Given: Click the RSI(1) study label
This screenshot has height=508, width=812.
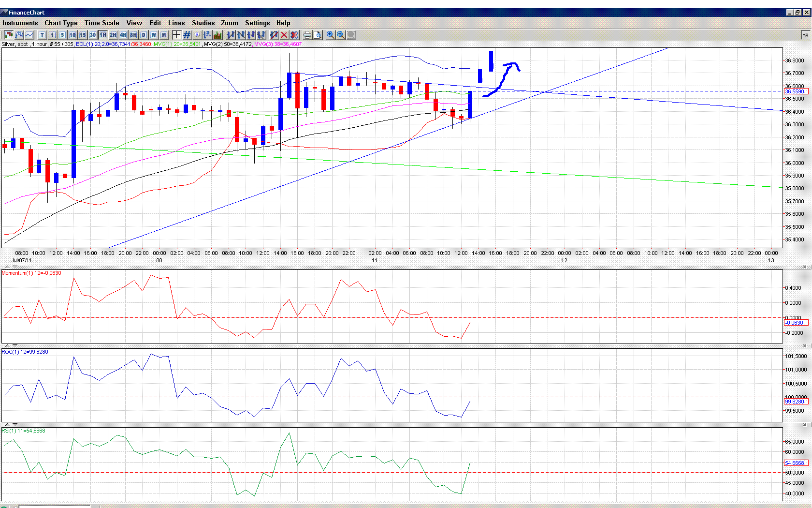Looking at the screenshot, I should click(x=23, y=431).
